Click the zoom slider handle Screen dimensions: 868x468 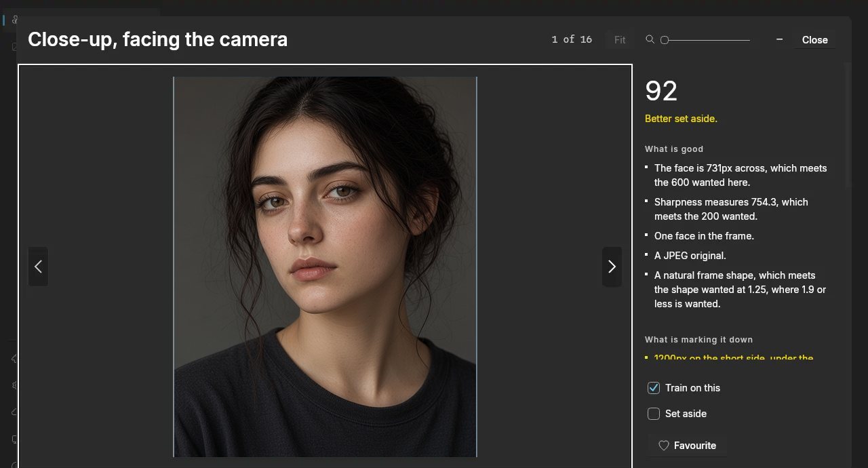click(665, 40)
